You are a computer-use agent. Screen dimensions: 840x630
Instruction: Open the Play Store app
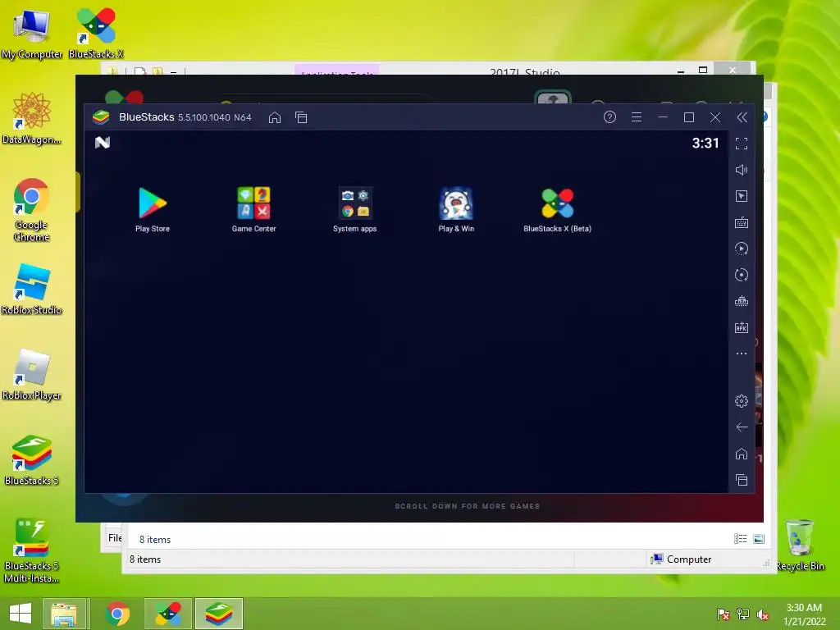point(153,209)
